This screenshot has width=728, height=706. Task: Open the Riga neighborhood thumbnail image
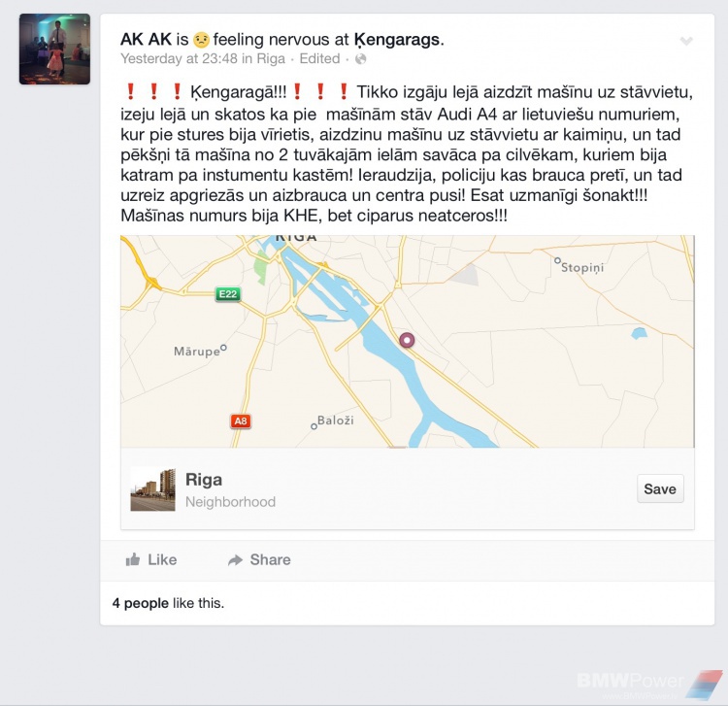coord(152,489)
